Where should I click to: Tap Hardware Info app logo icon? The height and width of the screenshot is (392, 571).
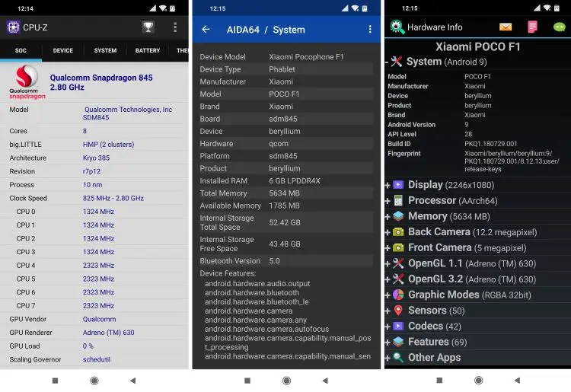click(x=397, y=27)
